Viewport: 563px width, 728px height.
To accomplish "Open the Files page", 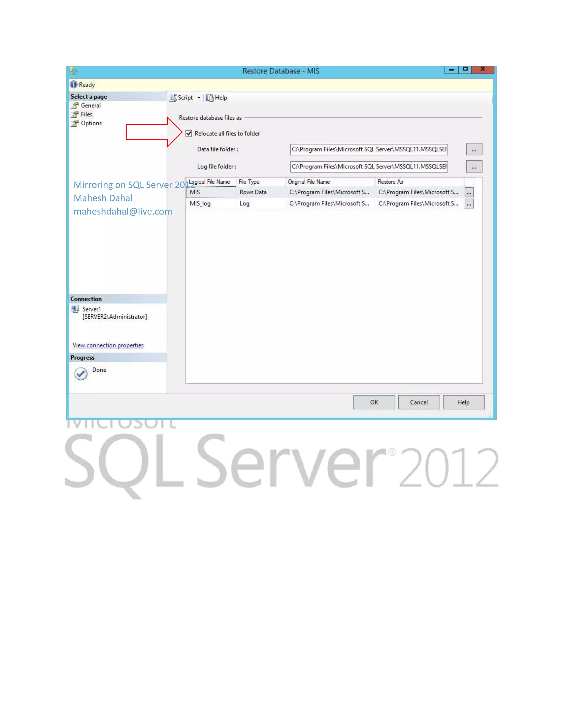I will click(x=86, y=114).
